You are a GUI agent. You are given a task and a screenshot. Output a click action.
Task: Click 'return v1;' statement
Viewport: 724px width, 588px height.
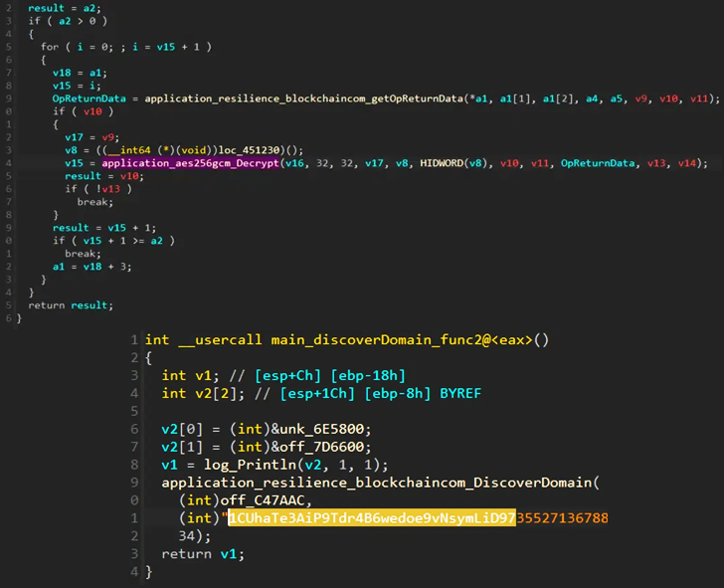[x=203, y=554]
